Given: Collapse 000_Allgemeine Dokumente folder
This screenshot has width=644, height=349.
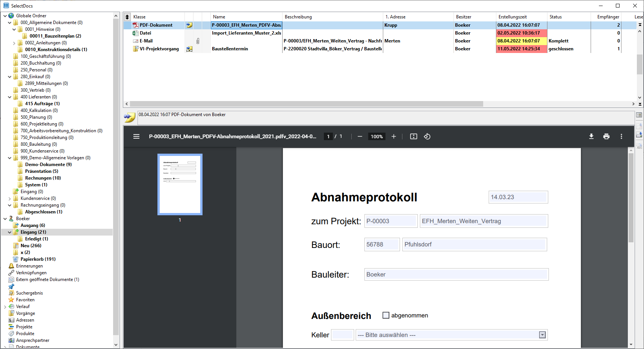Looking at the screenshot, I should coord(9,23).
